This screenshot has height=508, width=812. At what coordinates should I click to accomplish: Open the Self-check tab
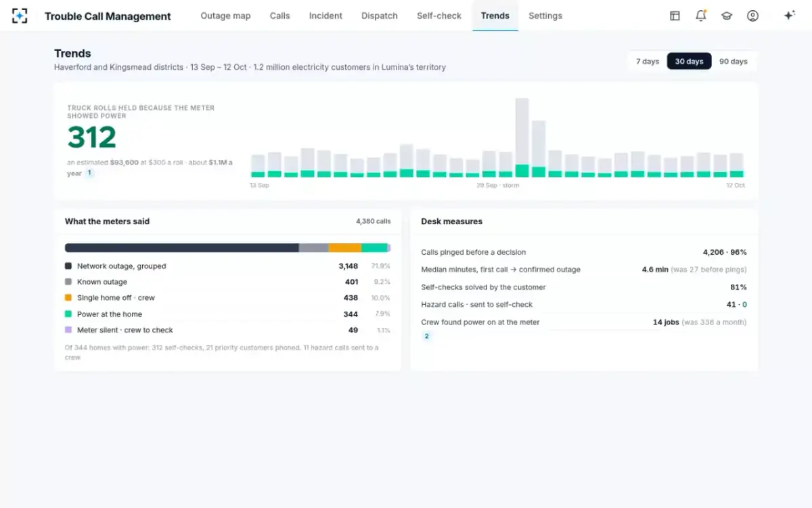tap(439, 16)
